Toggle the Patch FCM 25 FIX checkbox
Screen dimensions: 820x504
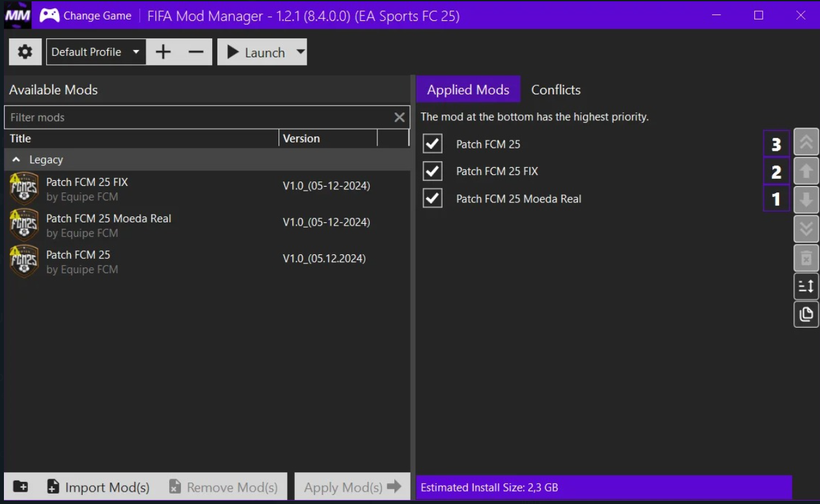tap(432, 171)
